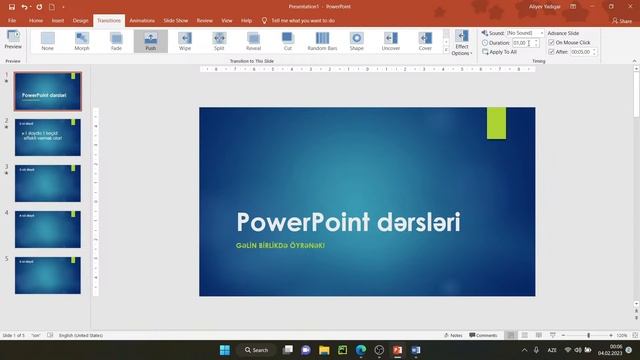Undo the last action
This screenshot has width=640, height=360.
pos(24,7)
